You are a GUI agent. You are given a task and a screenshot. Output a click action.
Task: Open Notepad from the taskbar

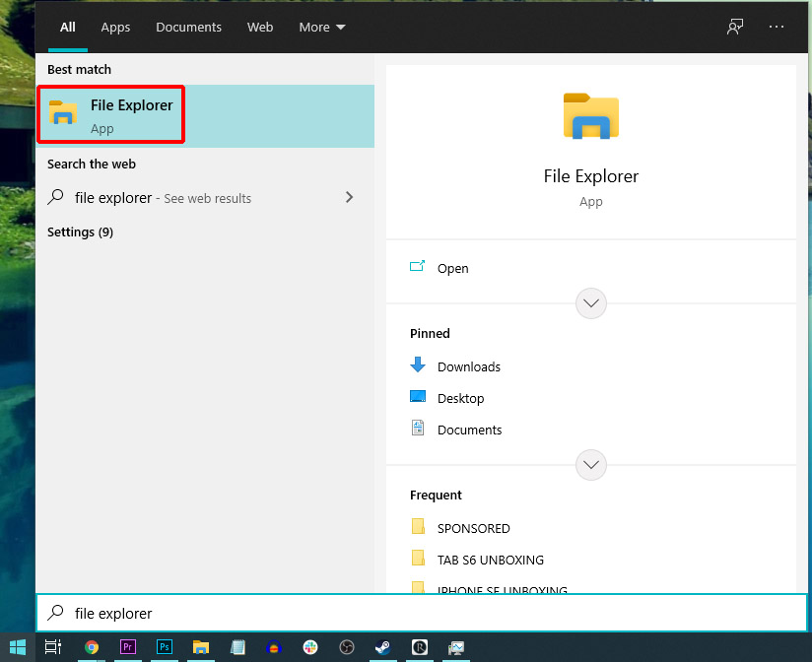(x=237, y=647)
